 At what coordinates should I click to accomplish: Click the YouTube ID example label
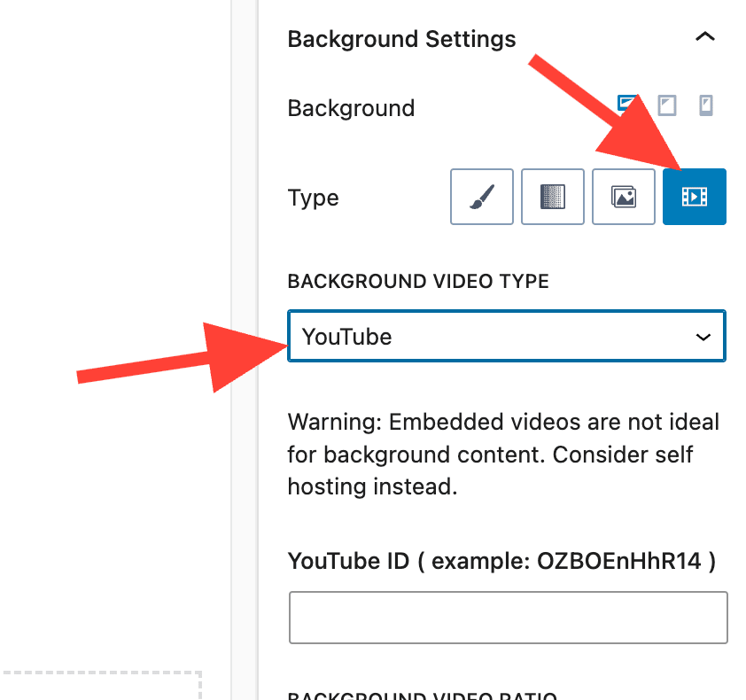click(x=501, y=561)
